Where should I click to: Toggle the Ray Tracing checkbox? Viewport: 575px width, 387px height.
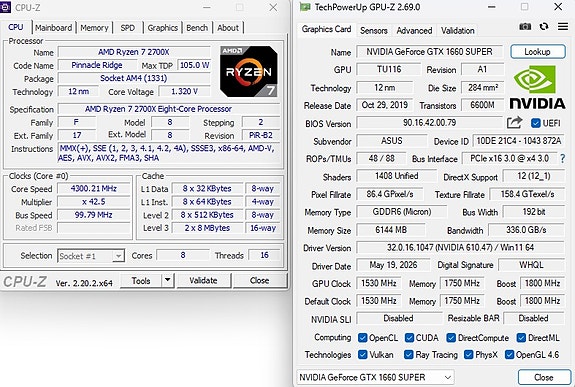pyautogui.click(x=408, y=354)
